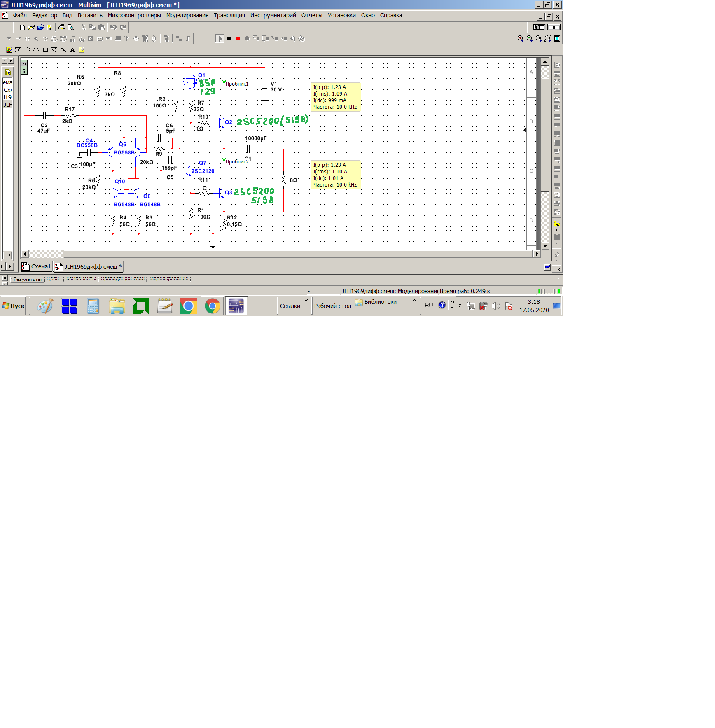Pause the running simulation

tap(229, 39)
